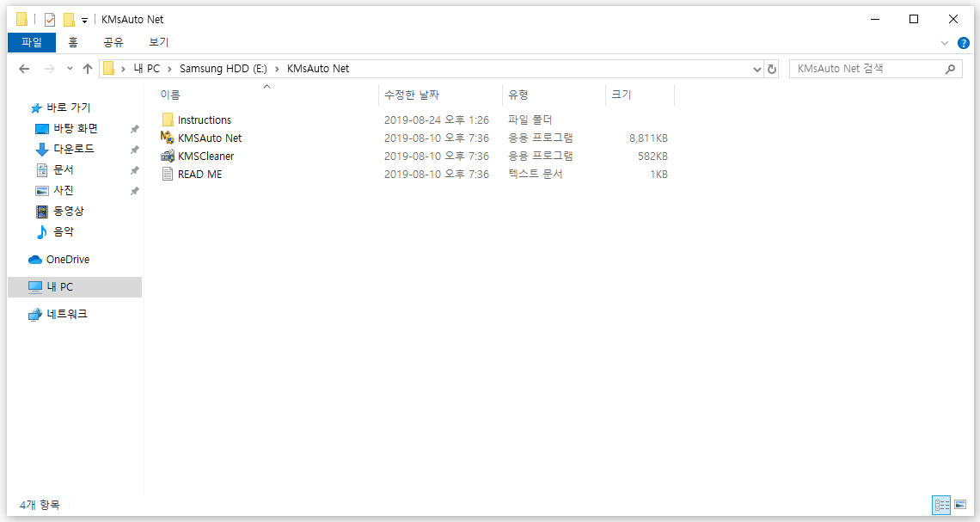
Task: Click the Downloads (다운로드) arrow icon
Action: [x=42, y=150]
